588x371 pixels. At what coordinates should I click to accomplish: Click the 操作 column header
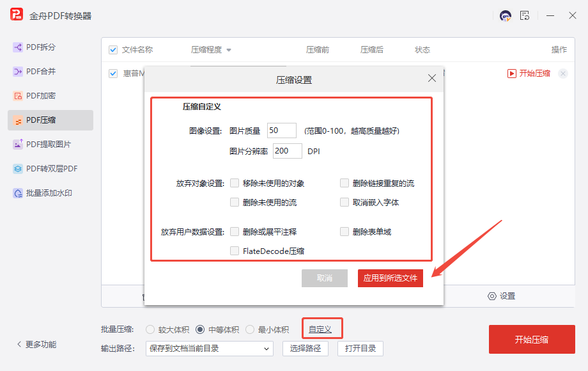pyautogui.click(x=559, y=50)
